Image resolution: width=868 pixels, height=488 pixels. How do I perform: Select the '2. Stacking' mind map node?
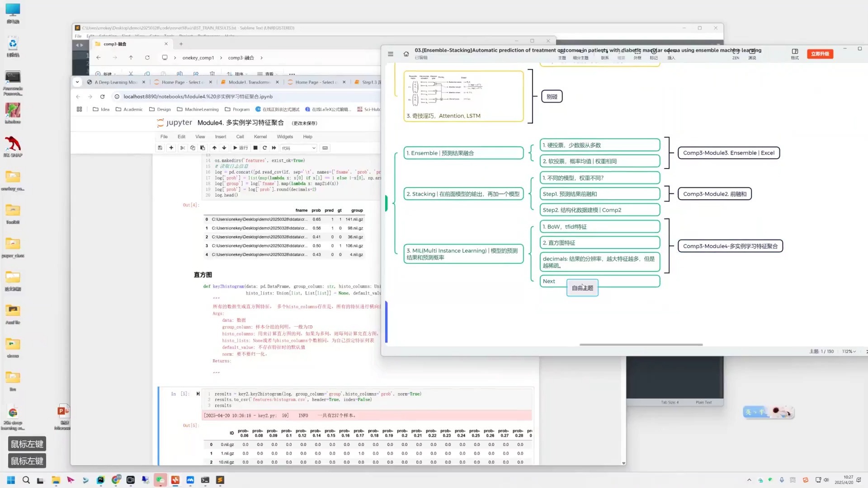coord(463,194)
